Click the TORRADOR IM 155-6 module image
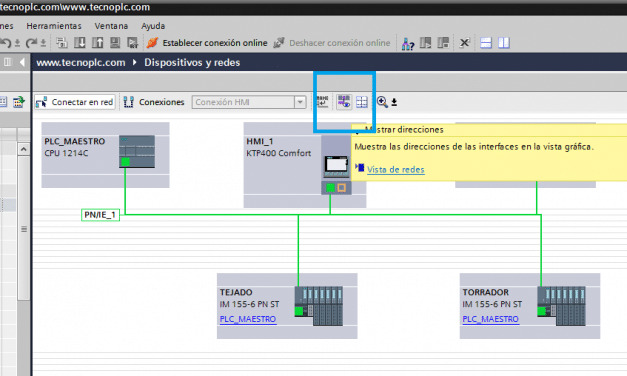This screenshot has height=376, width=627. coord(561,306)
